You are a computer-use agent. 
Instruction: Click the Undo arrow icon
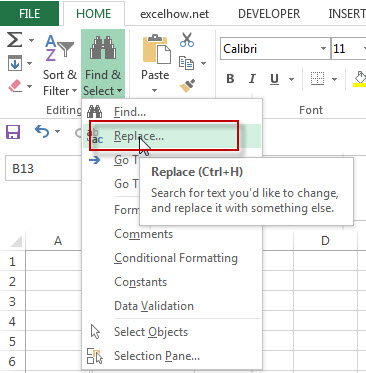click(x=42, y=132)
